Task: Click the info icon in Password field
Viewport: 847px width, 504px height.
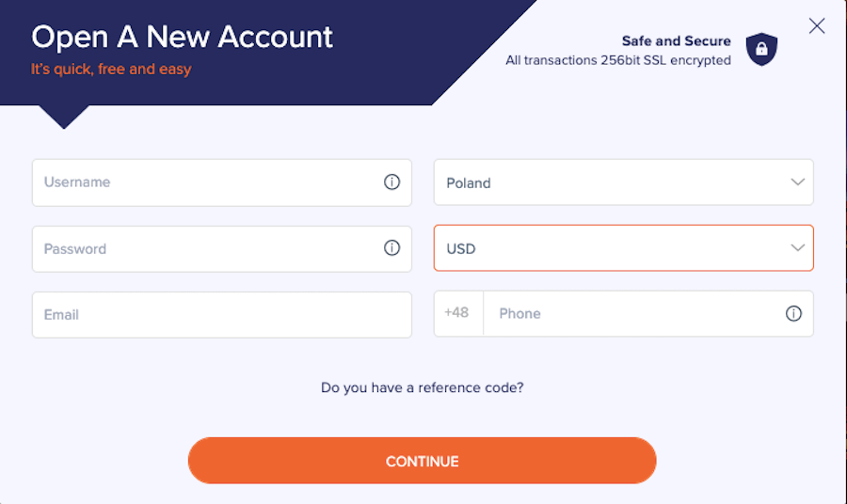Action: pyautogui.click(x=392, y=247)
